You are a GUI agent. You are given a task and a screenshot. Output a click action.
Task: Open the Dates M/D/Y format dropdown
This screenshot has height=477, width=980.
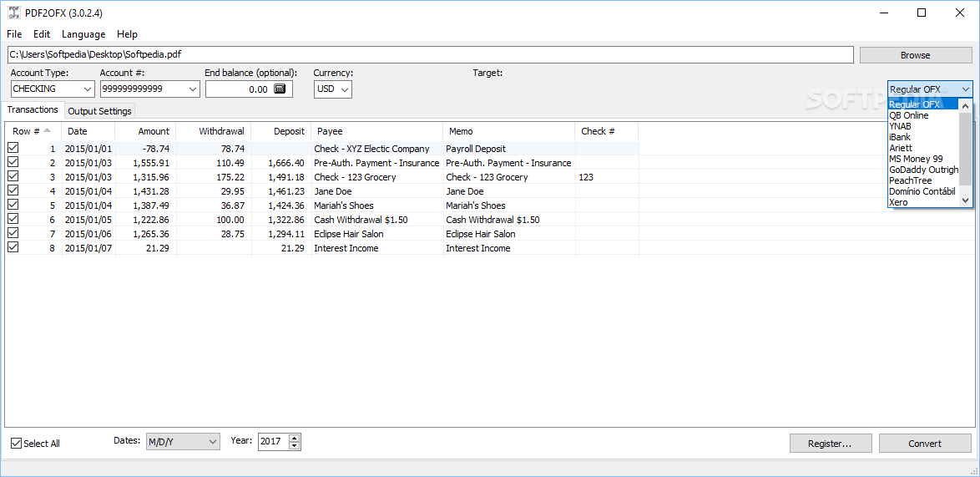click(183, 441)
